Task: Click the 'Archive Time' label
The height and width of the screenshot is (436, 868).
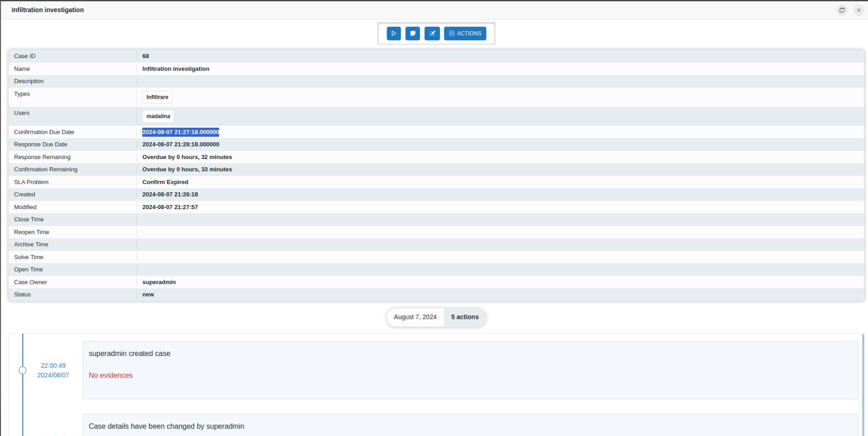Action: pyautogui.click(x=31, y=245)
